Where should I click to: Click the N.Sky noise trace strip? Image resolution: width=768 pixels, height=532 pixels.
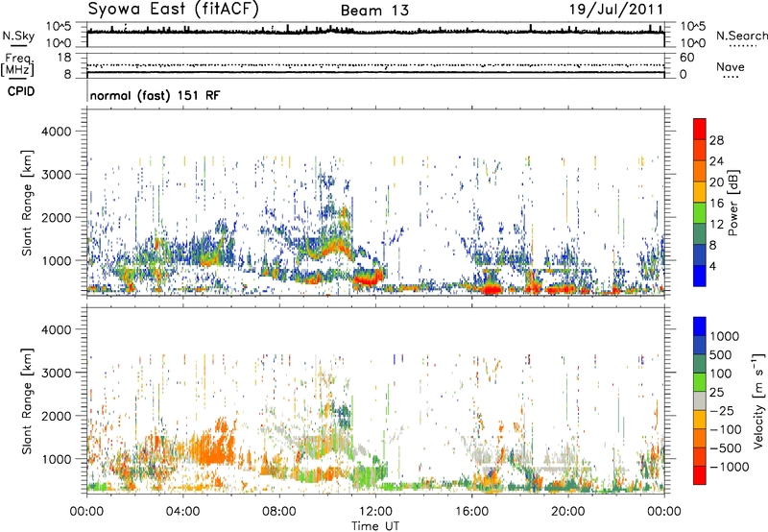pos(375,35)
